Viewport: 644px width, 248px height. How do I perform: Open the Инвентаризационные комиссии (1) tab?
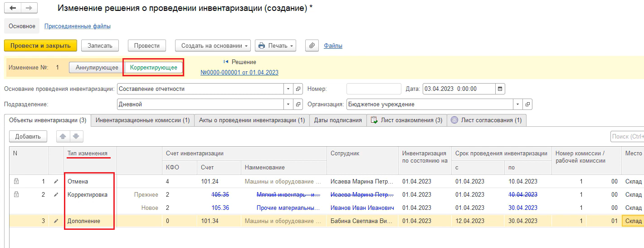(142, 120)
